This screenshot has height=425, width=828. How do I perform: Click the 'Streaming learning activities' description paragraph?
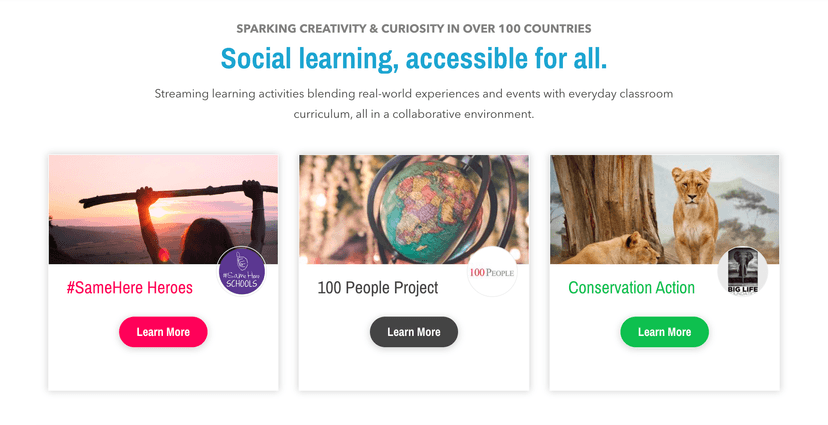click(413, 104)
